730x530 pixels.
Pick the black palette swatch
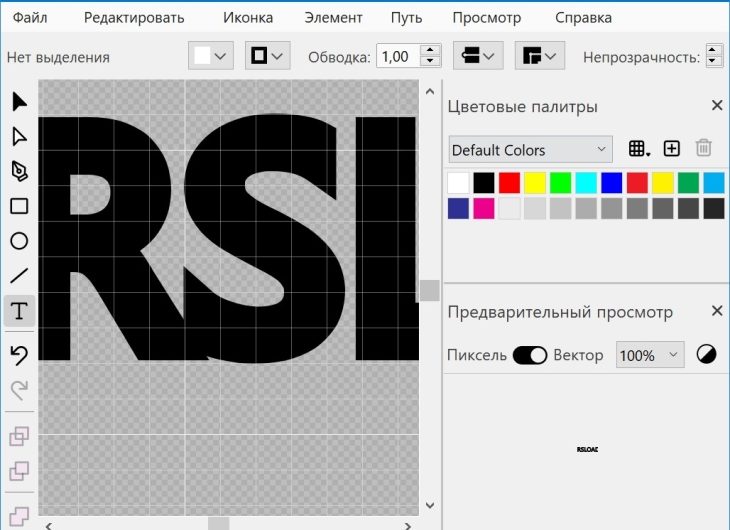click(x=484, y=183)
